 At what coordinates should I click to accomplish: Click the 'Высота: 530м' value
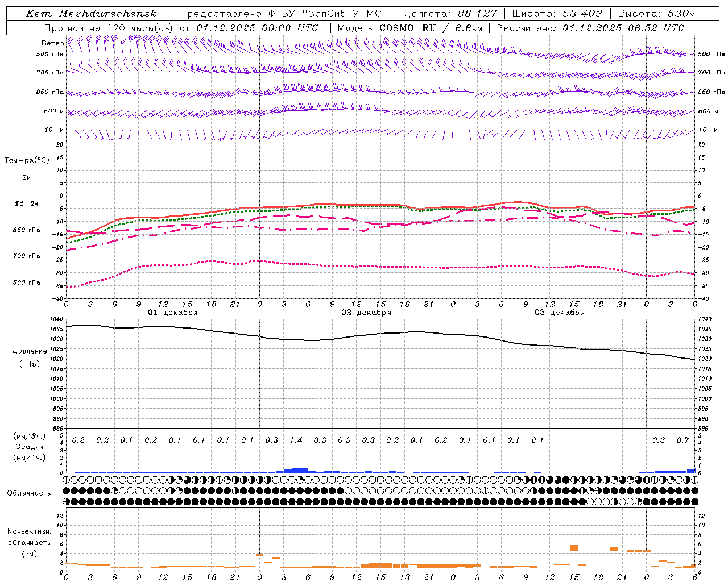tap(656, 14)
